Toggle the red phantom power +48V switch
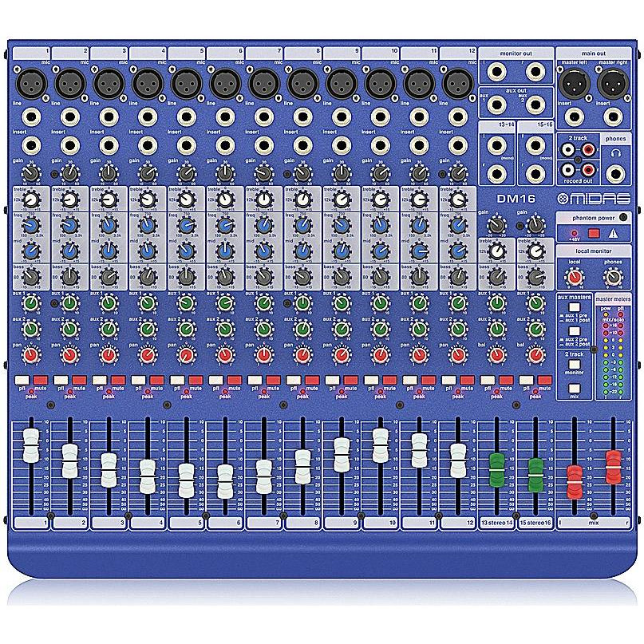Viewport: 644px width, 644px height. click(x=594, y=233)
